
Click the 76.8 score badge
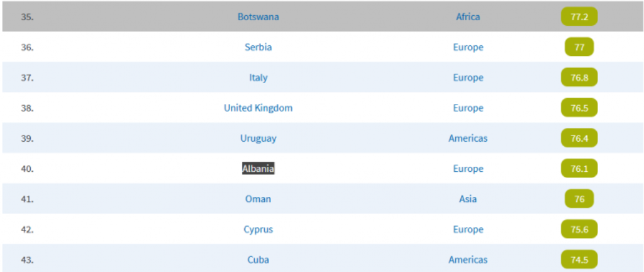pyautogui.click(x=579, y=77)
